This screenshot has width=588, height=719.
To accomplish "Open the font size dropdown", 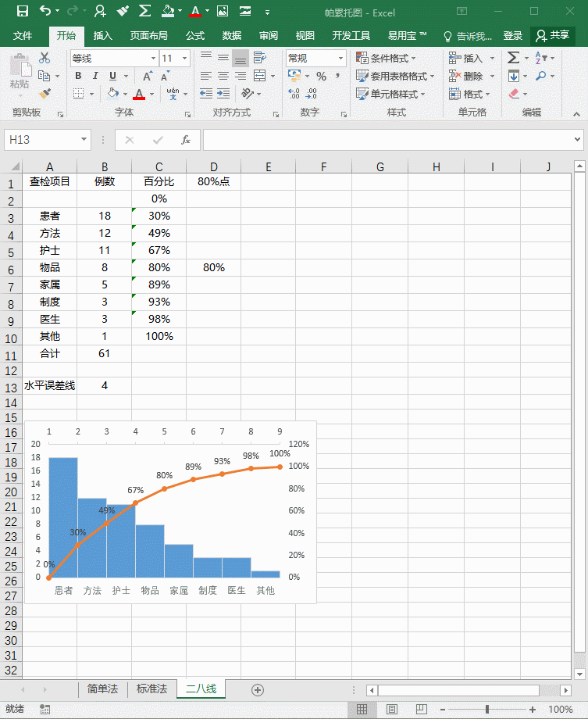I will [x=185, y=59].
